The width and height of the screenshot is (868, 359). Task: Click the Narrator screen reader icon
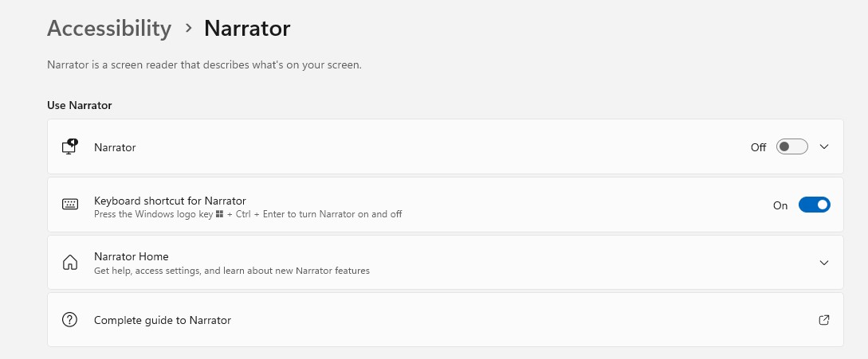pyautogui.click(x=70, y=147)
